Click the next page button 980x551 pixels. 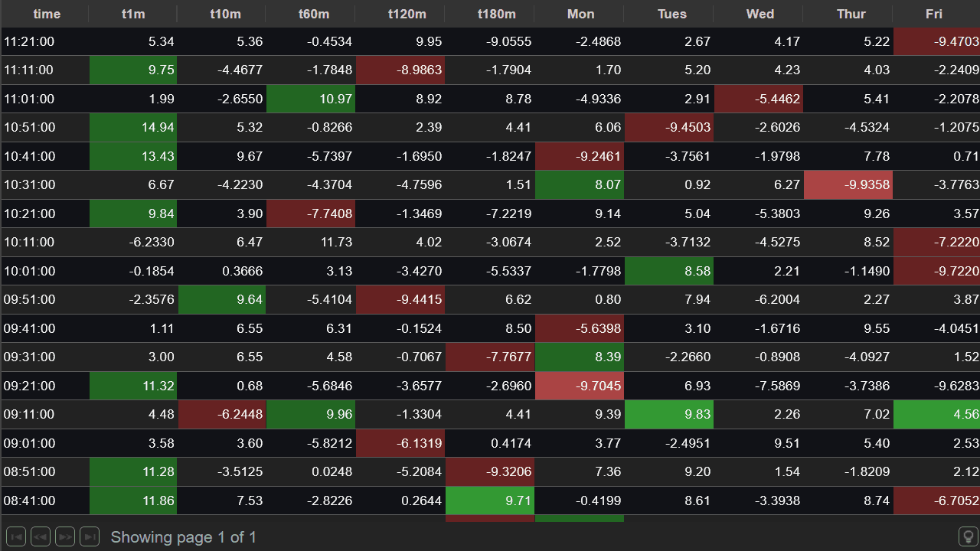click(65, 537)
